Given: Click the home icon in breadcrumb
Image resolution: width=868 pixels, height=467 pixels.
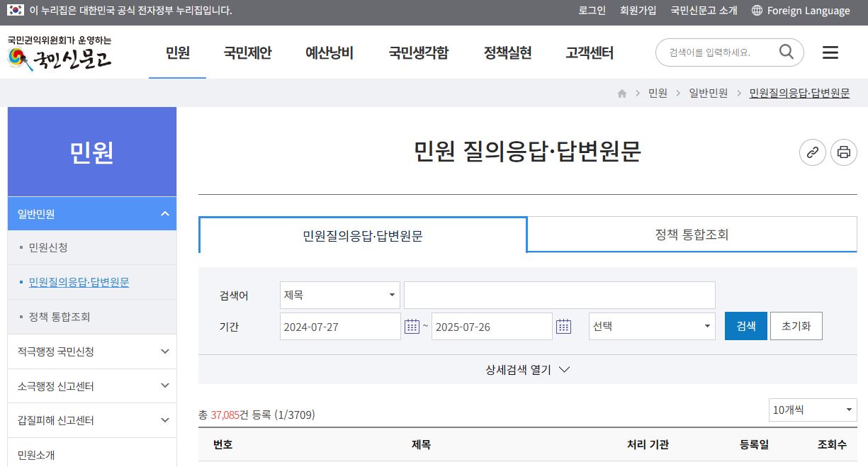Looking at the screenshot, I should pyautogui.click(x=621, y=93).
